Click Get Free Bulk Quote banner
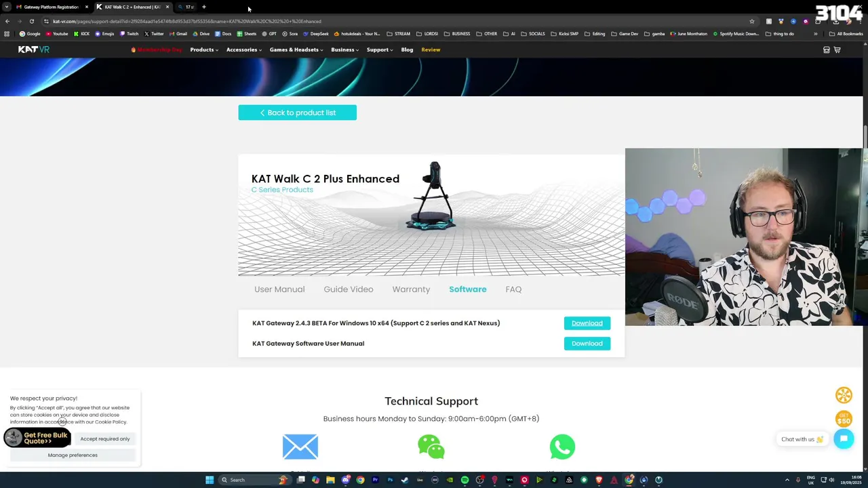The height and width of the screenshot is (488, 868). [37, 438]
